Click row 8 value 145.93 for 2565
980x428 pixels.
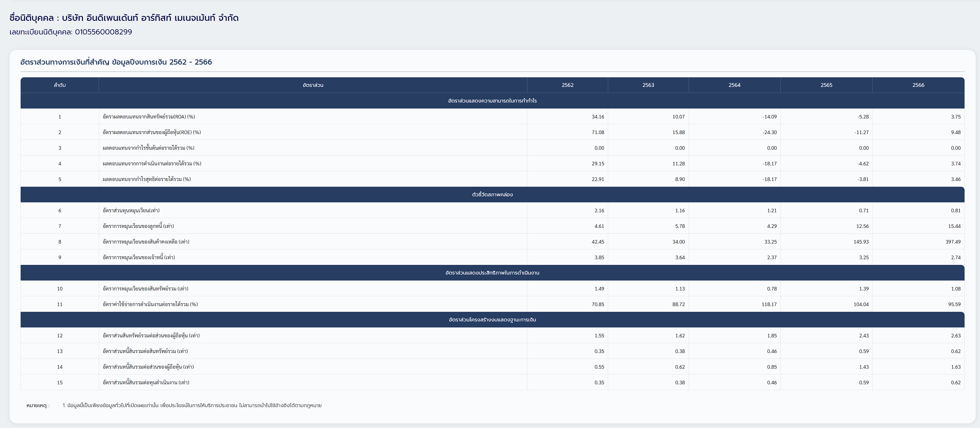click(x=861, y=242)
